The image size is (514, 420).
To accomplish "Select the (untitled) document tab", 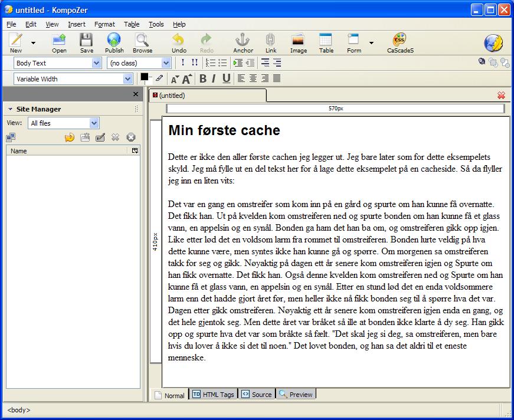I will click(x=207, y=96).
